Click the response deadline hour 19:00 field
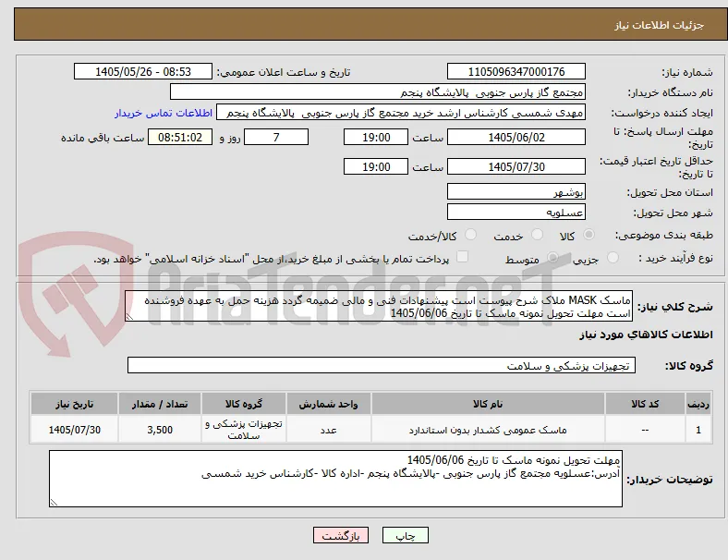 [376, 138]
